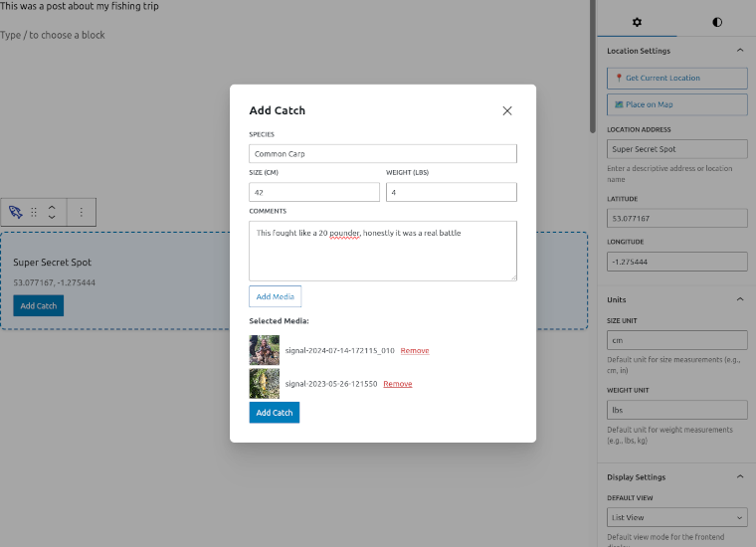This screenshot has width=756, height=547.
Task: Click the block drag handle icon
Action: click(x=34, y=212)
